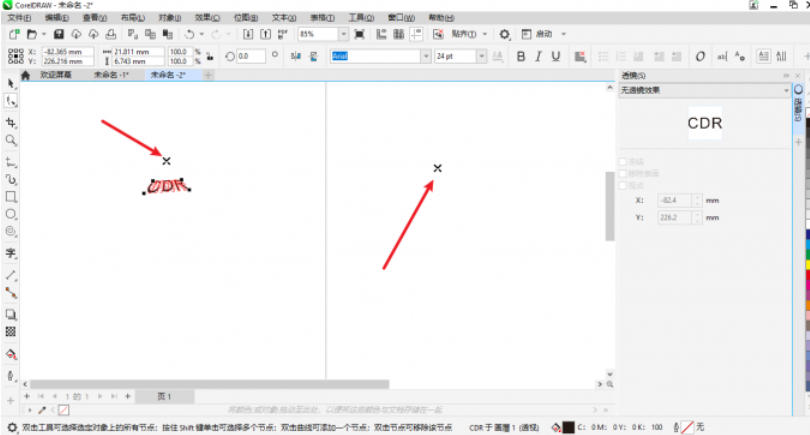Select the Shape tool in the toolbox
Screen dimensions: 810x435
[x=11, y=101]
